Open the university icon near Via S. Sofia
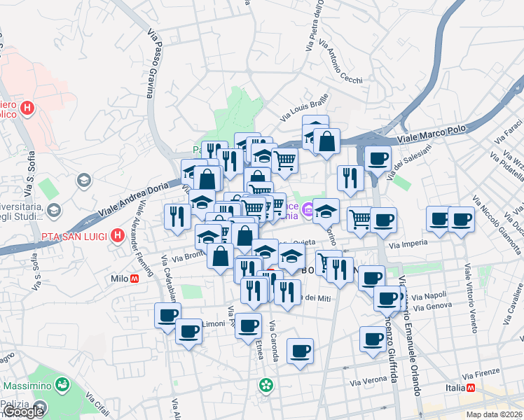Viewport: 524px width, 420px height. pyautogui.click(x=84, y=181)
